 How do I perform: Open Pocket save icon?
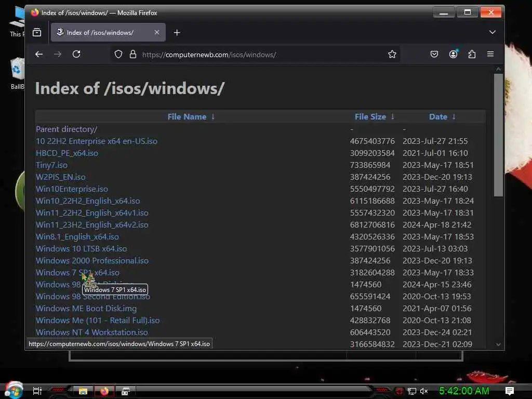click(434, 54)
